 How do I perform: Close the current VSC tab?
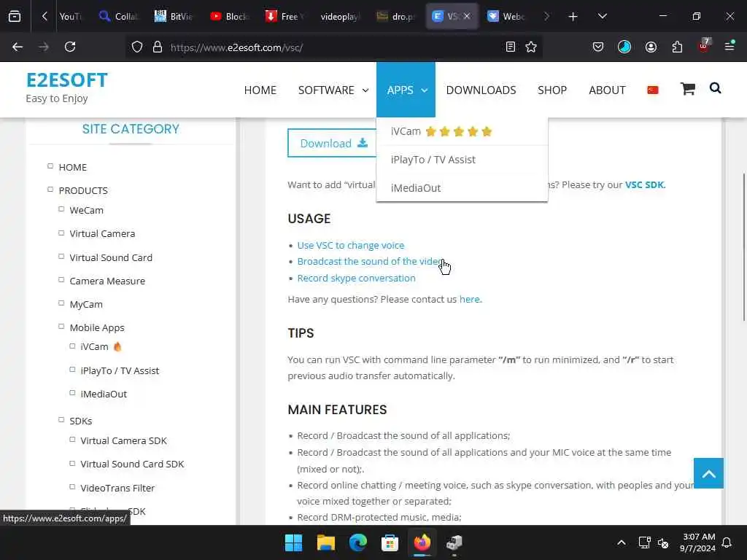[x=467, y=16]
